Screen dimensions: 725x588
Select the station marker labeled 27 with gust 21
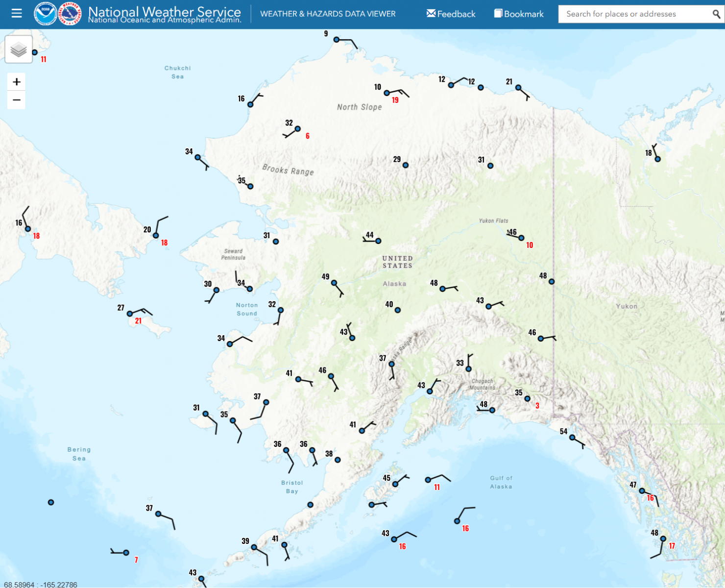(x=130, y=314)
